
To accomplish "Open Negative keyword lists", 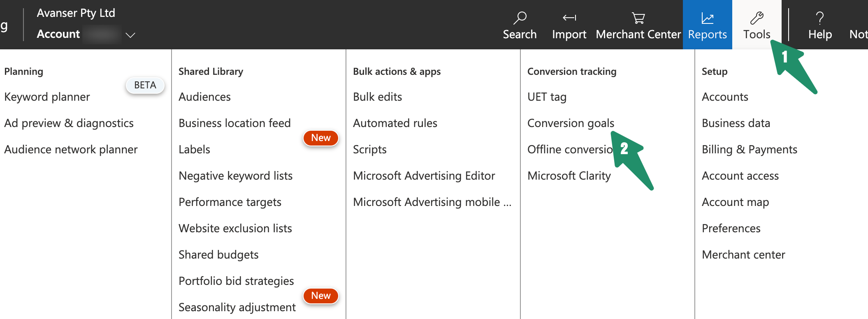I will pos(235,176).
